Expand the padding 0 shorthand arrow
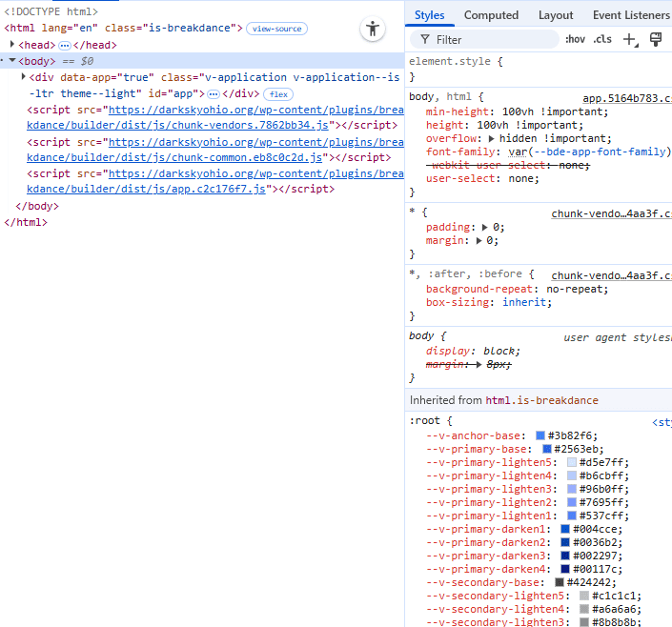Viewport: 672px width, 627px height. tap(485, 228)
